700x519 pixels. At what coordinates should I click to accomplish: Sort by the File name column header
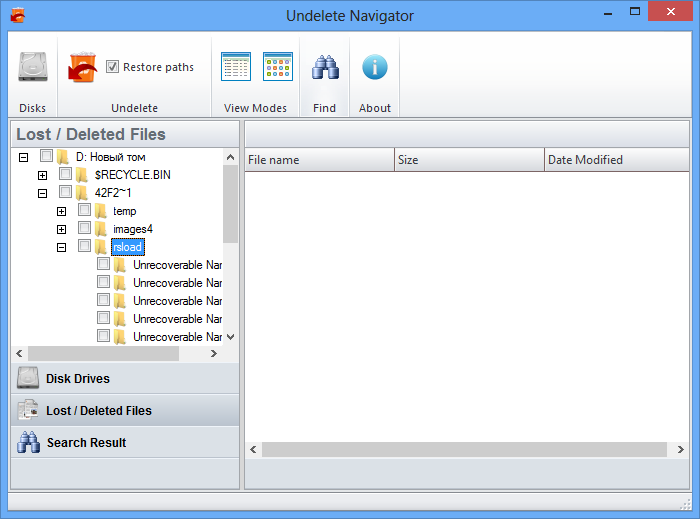pos(320,160)
